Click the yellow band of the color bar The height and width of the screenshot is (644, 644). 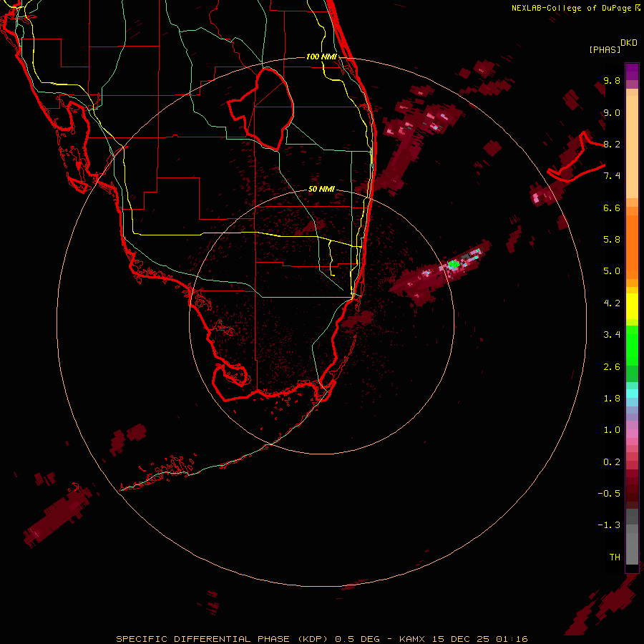pos(632,306)
